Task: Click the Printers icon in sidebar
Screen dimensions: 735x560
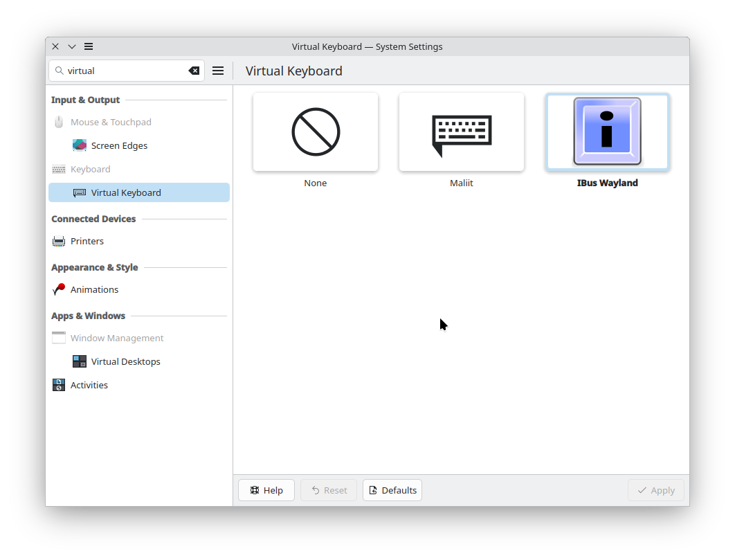Action: [58, 241]
